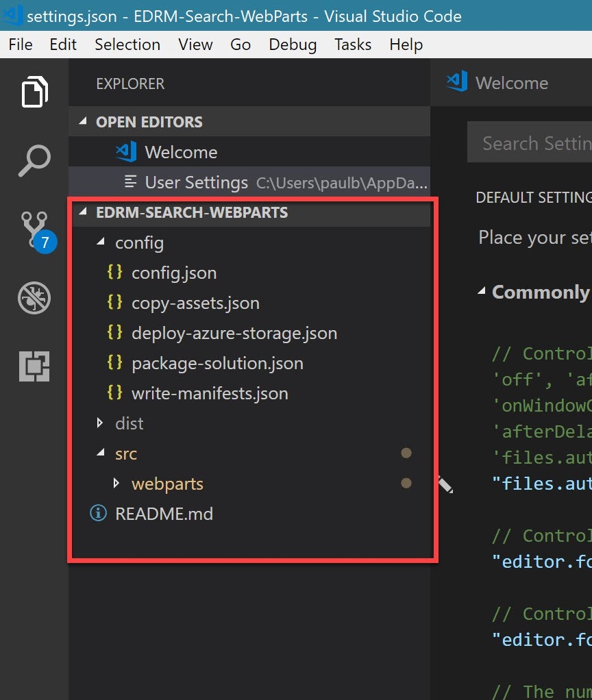Open the File menu
This screenshot has height=700, width=592.
pyautogui.click(x=21, y=45)
